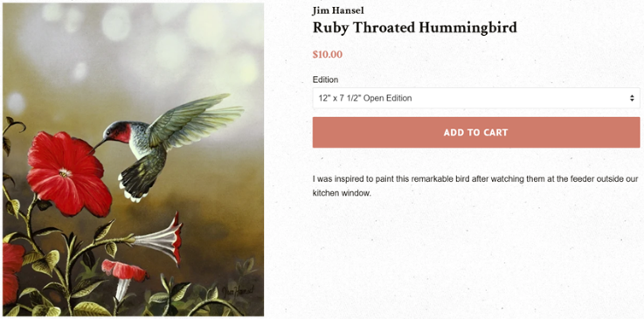This screenshot has height=319, width=644.
Task: Select the $10.00 price text
Action: [x=328, y=54]
